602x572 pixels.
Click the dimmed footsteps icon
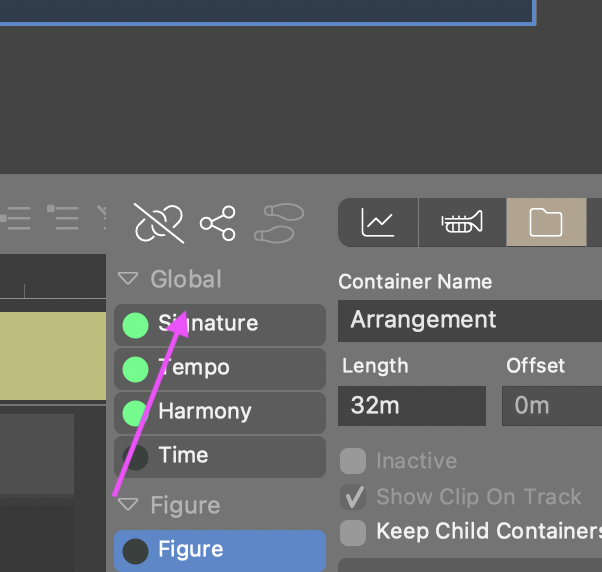283,222
